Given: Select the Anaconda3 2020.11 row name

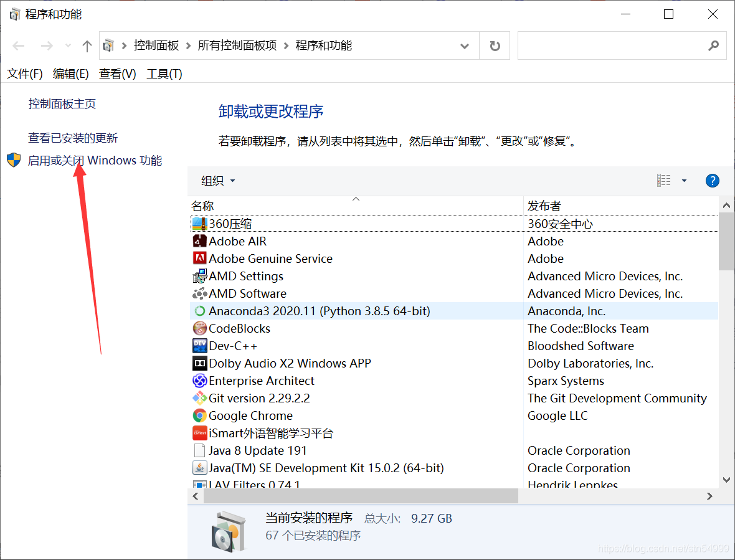Looking at the screenshot, I should point(319,311).
